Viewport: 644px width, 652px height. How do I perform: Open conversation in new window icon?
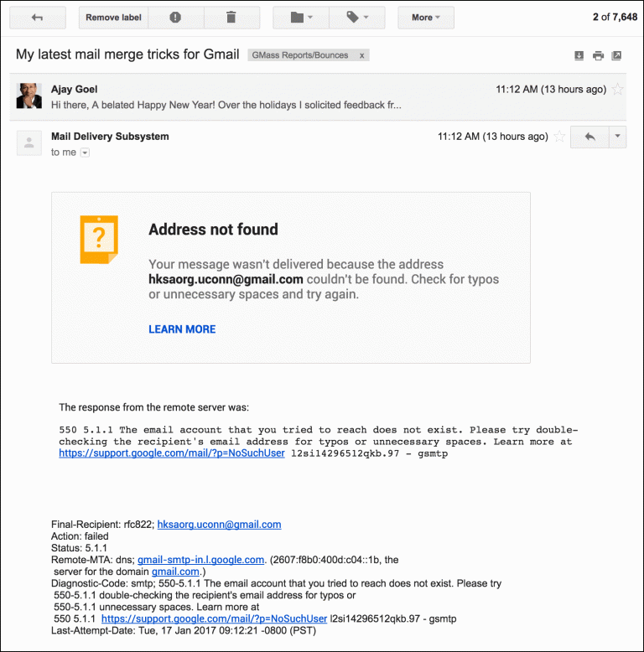[616, 55]
